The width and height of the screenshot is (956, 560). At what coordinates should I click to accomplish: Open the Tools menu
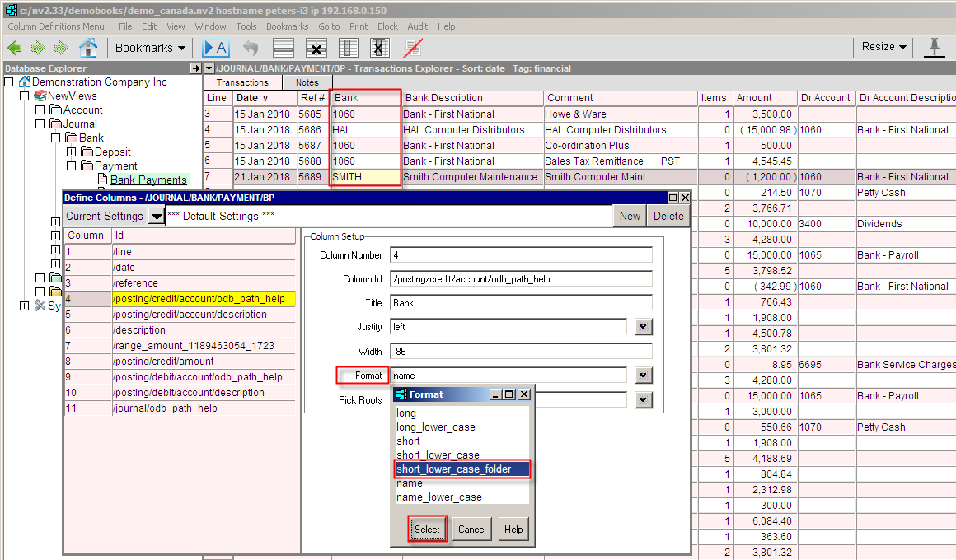click(x=246, y=26)
